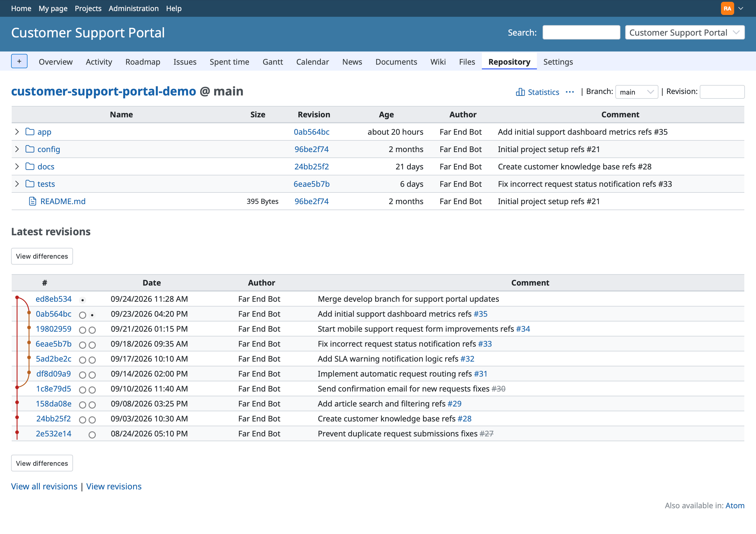Click the README.md file icon
The height and width of the screenshot is (534, 756).
click(32, 201)
